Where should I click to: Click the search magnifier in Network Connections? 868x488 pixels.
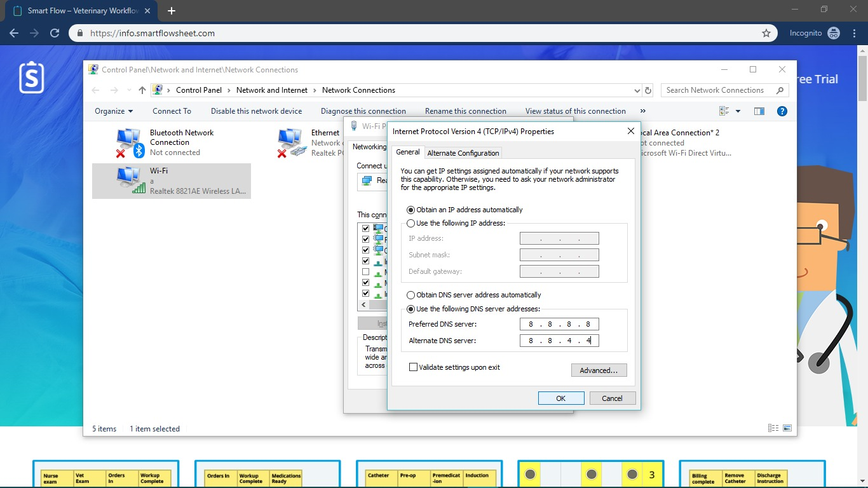780,90
